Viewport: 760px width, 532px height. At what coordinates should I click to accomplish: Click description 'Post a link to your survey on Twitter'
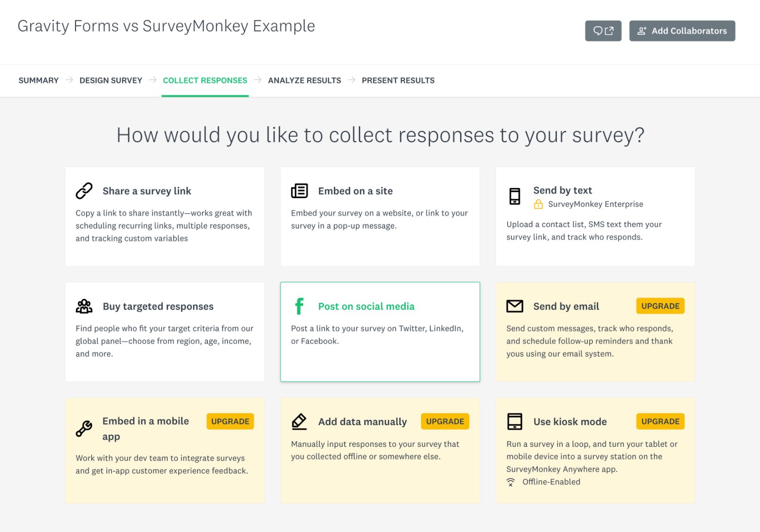click(377, 335)
